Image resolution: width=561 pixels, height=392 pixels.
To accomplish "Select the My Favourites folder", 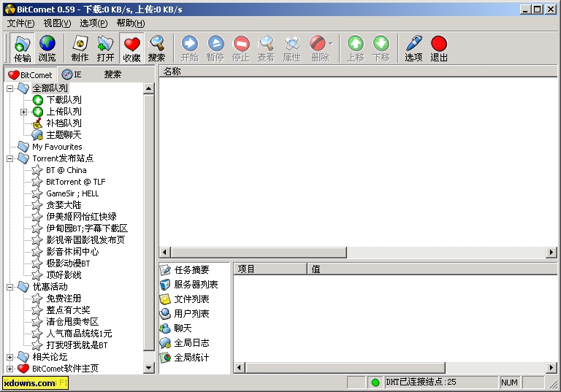I will point(57,147).
